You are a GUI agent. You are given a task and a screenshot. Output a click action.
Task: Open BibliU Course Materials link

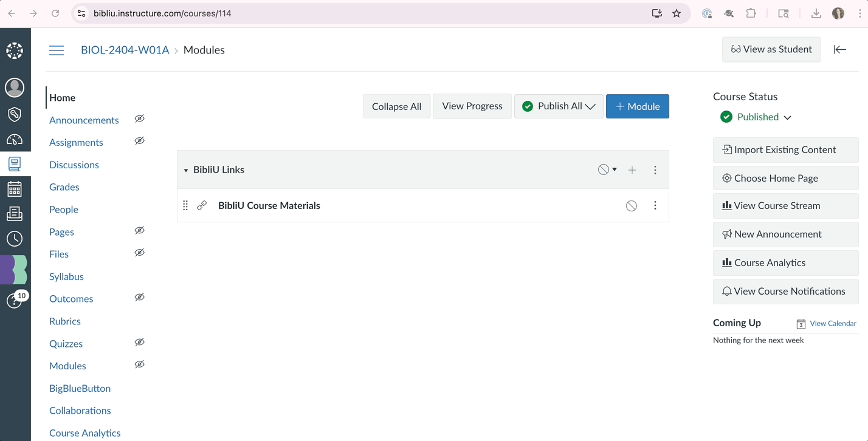[x=269, y=206]
